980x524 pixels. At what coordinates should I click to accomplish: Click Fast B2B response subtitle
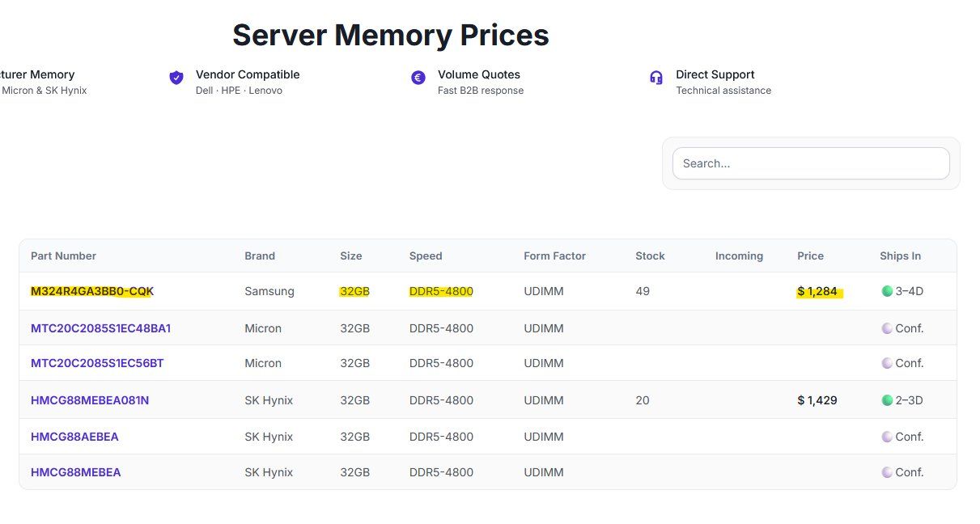click(481, 91)
